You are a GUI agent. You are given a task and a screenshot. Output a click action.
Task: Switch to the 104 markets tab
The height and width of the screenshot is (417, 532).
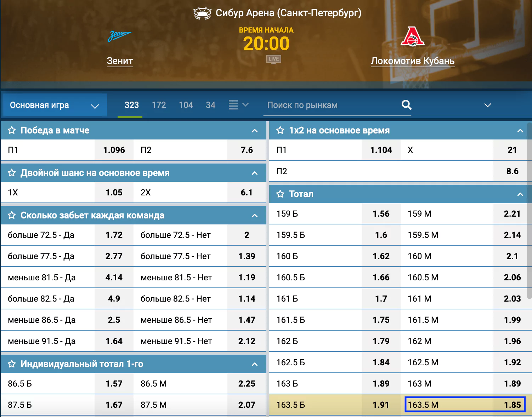click(x=186, y=105)
